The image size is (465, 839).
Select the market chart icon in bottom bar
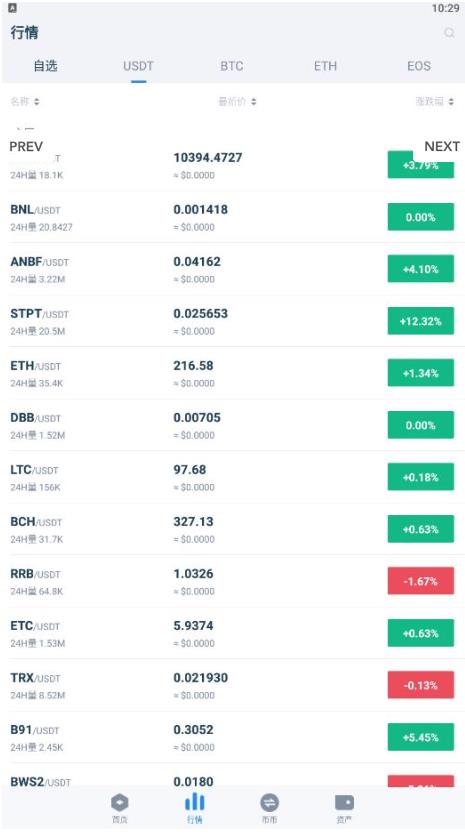(194, 802)
